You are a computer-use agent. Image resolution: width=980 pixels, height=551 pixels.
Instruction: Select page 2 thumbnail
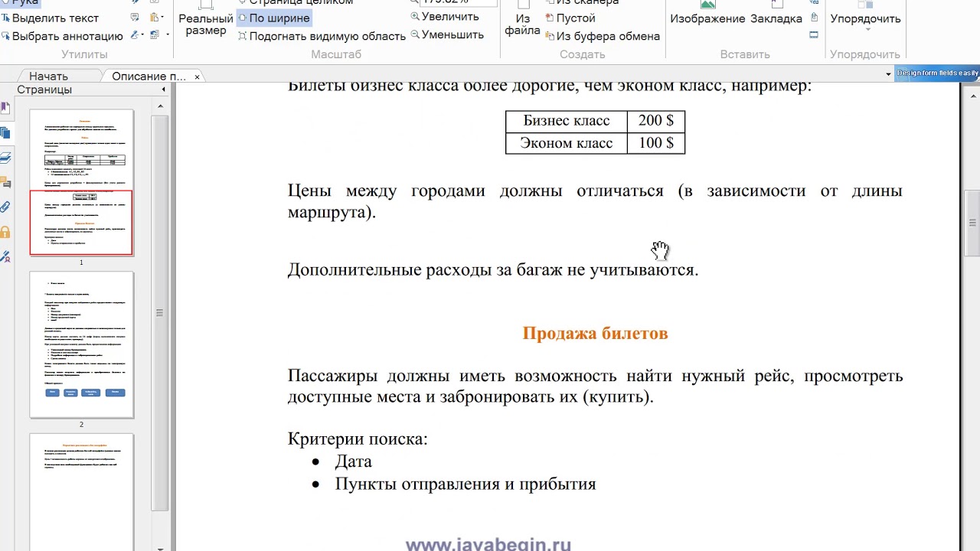[x=81, y=345]
